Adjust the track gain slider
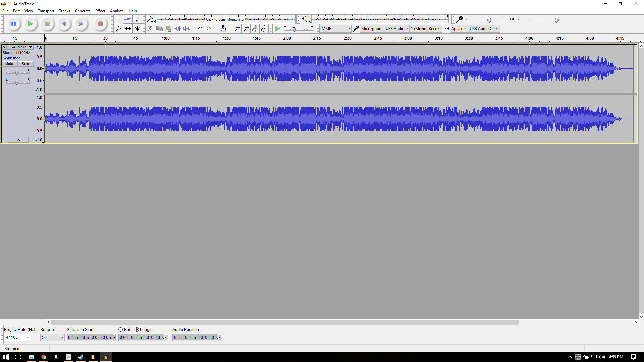The width and height of the screenshot is (644, 362). (x=17, y=73)
